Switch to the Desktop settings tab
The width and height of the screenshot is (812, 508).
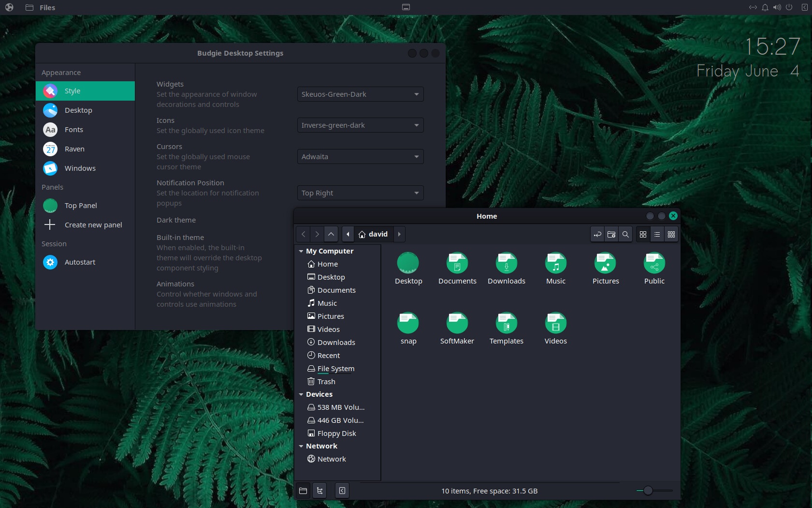point(77,110)
